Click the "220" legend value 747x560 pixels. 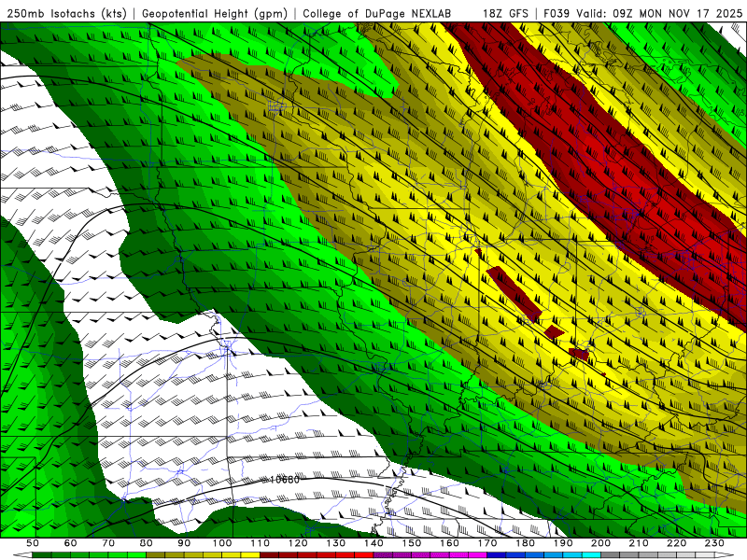click(676, 543)
